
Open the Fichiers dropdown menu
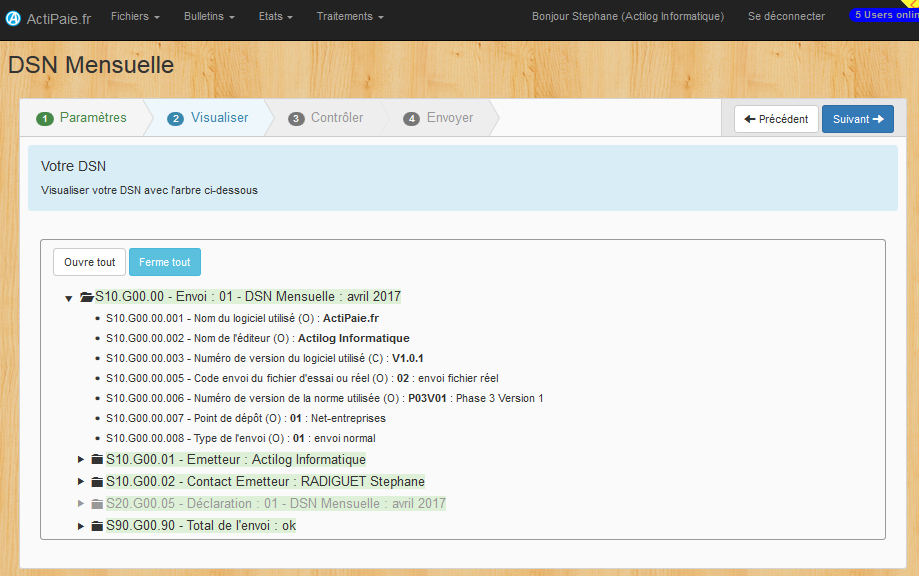tap(135, 16)
